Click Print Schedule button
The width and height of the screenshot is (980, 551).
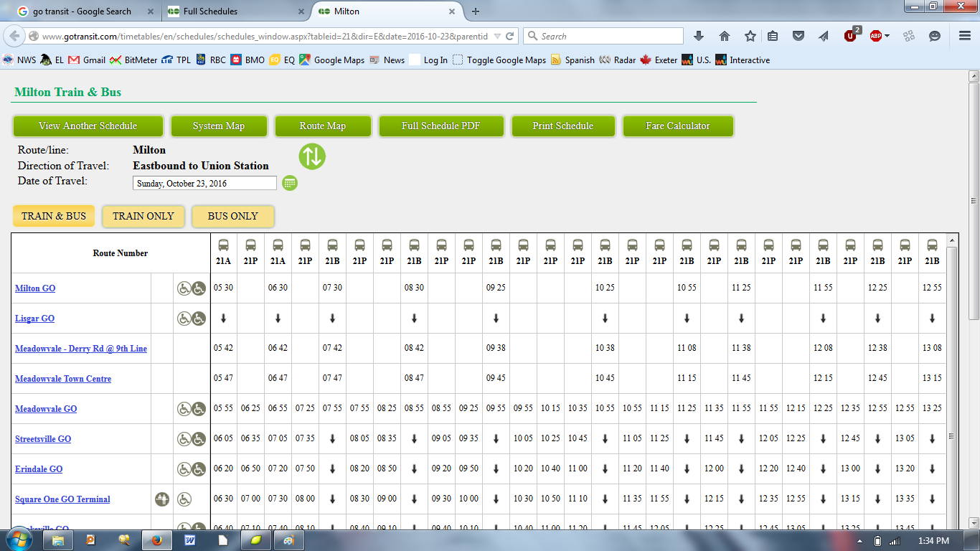(x=563, y=126)
